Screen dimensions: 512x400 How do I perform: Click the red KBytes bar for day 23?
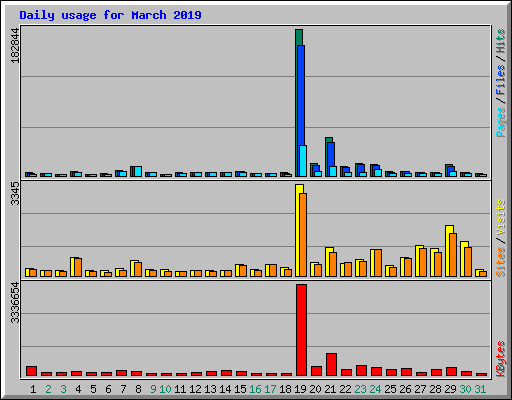coord(361,370)
